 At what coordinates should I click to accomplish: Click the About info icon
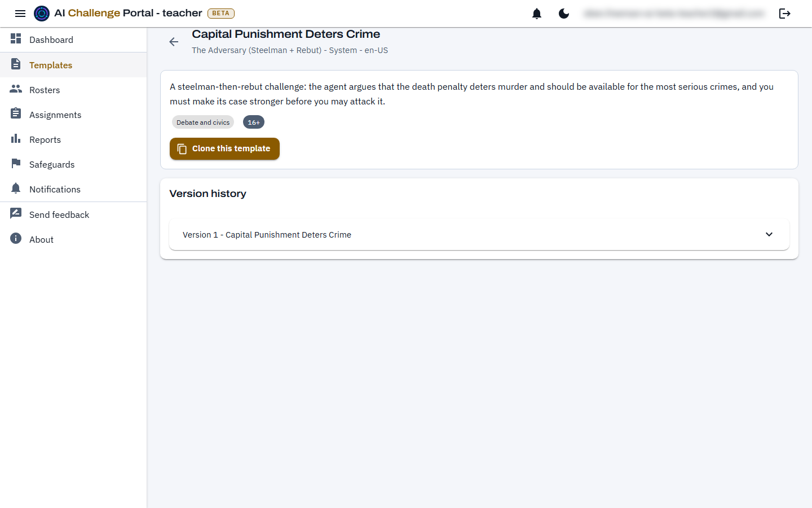(16, 239)
